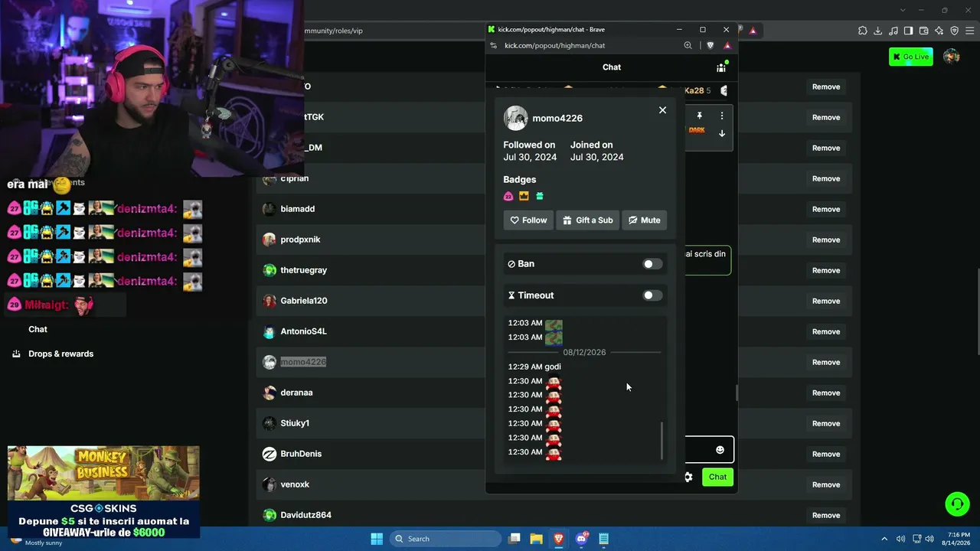Open Brave browser from taskbar
980x551 pixels.
pyautogui.click(x=559, y=539)
